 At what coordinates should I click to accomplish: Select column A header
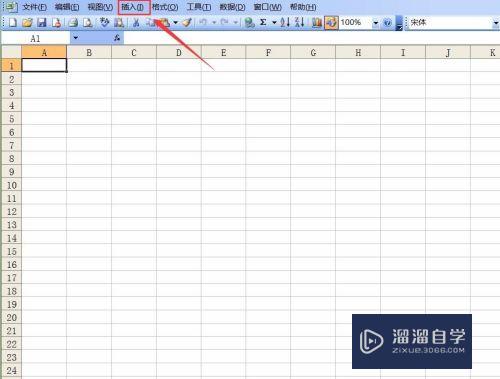coord(44,52)
